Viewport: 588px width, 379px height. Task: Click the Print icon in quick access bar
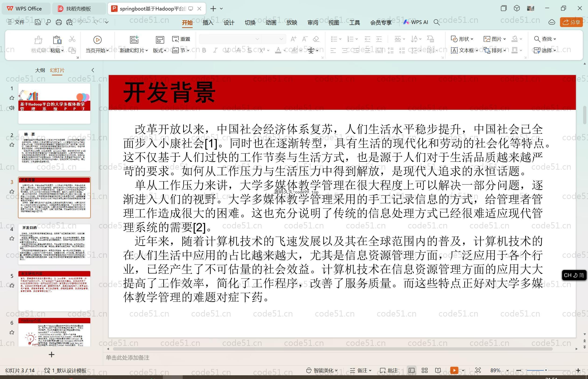pos(59,22)
